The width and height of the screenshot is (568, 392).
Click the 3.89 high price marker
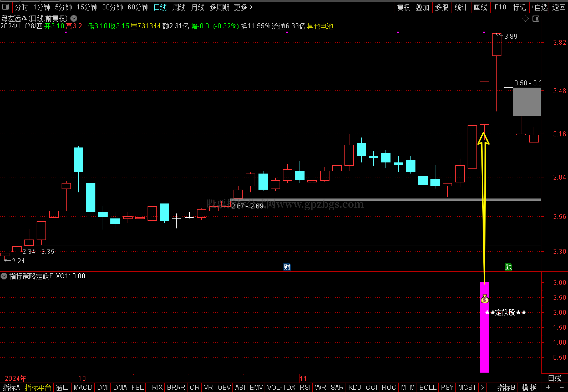point(510,36)
